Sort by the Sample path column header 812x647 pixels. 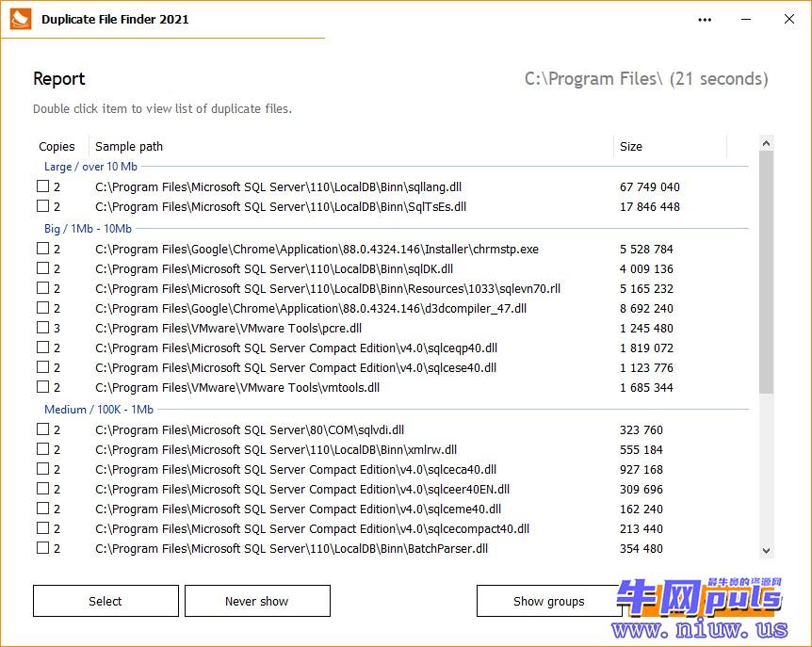point(351,147)
